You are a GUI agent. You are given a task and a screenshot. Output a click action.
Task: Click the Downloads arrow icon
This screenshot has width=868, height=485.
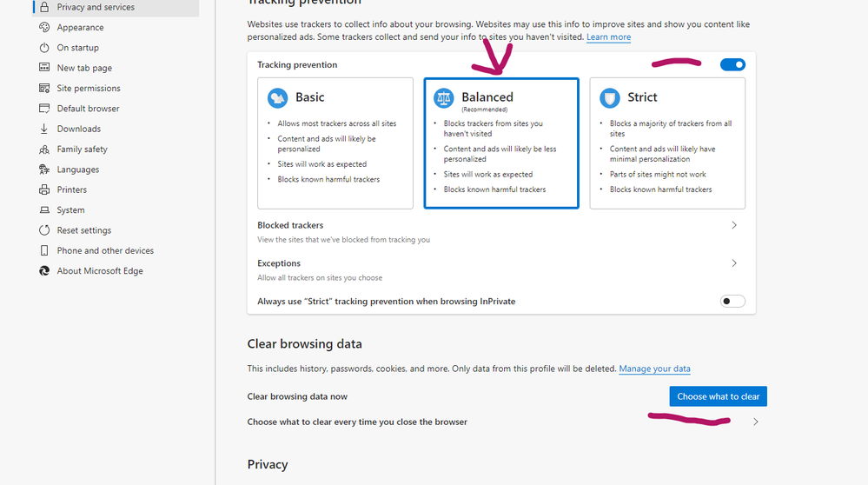pyautogui.click(x=44, y=129)
